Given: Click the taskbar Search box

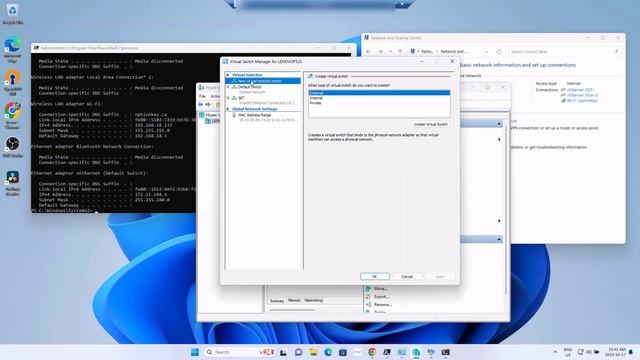Looking at the screenshot, I should [240, 352].
